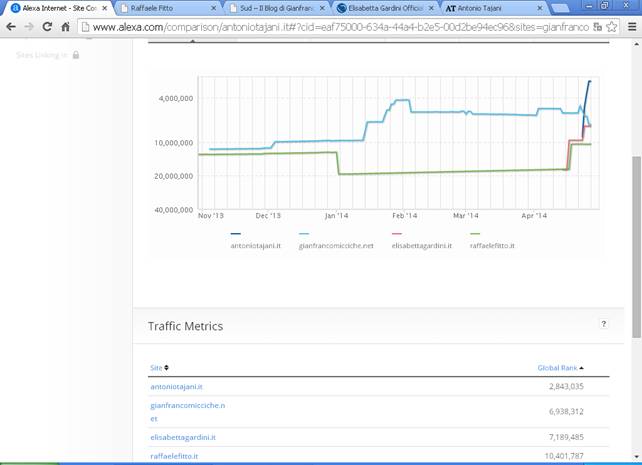
Task: Click the 20,000,000 axis label on the chart
Action: click(174, 176)
